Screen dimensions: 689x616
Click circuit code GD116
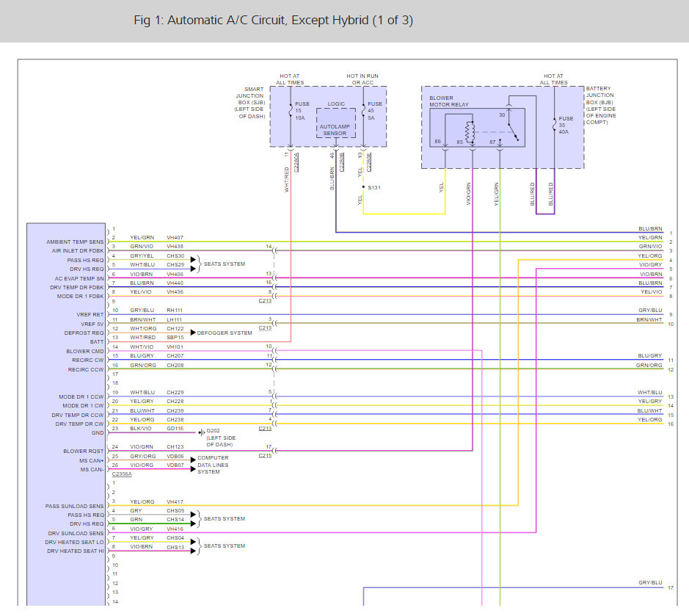(x=175, y=428)
